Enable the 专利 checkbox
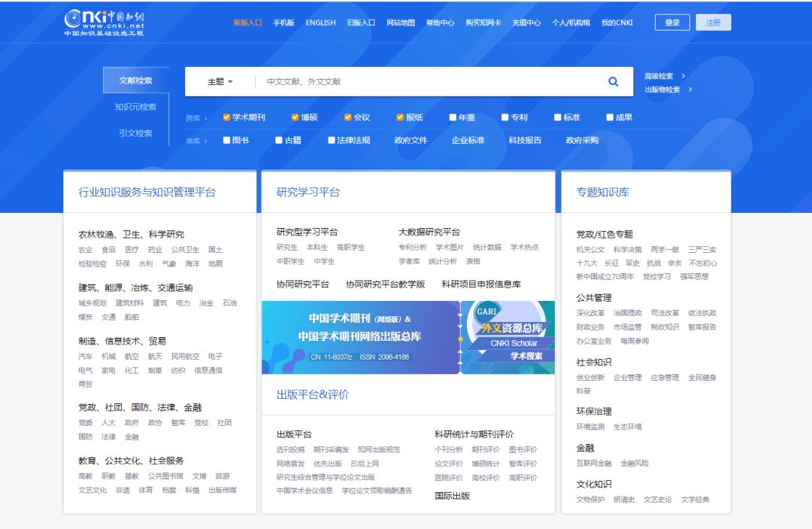812x529 pixels. 504,117
